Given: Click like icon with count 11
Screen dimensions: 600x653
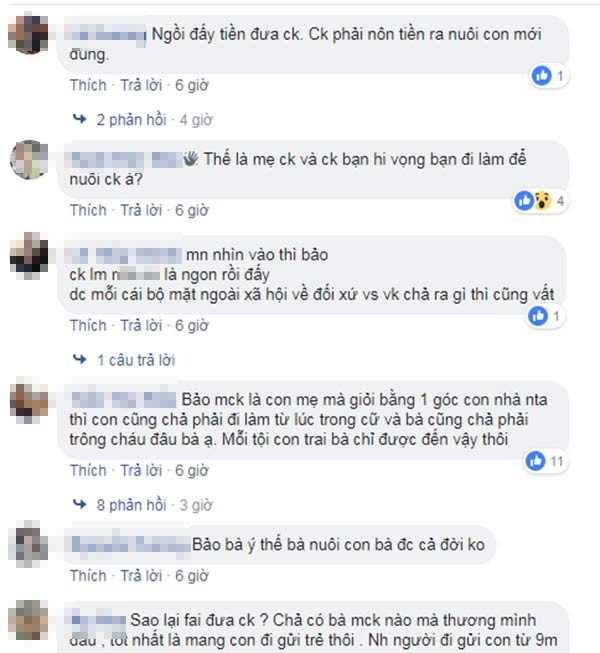Looking at the screenshot, I should coord(535,461).
